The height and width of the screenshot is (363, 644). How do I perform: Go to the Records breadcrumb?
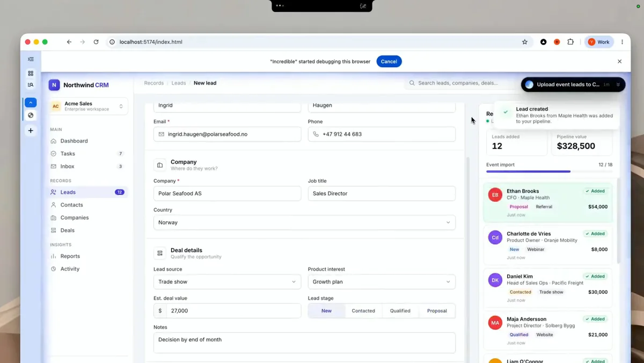(x=153, y=83)
